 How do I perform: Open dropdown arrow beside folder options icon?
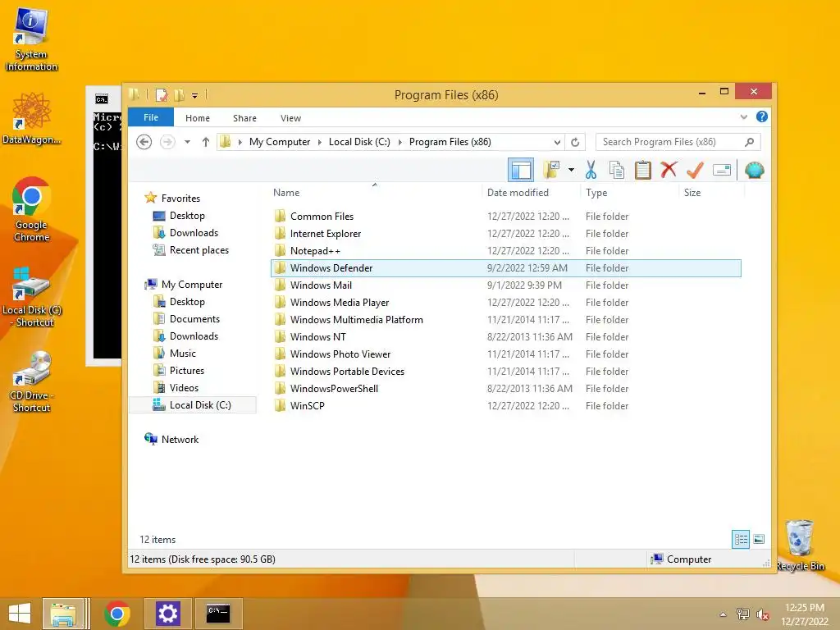(x=571, y=171)
